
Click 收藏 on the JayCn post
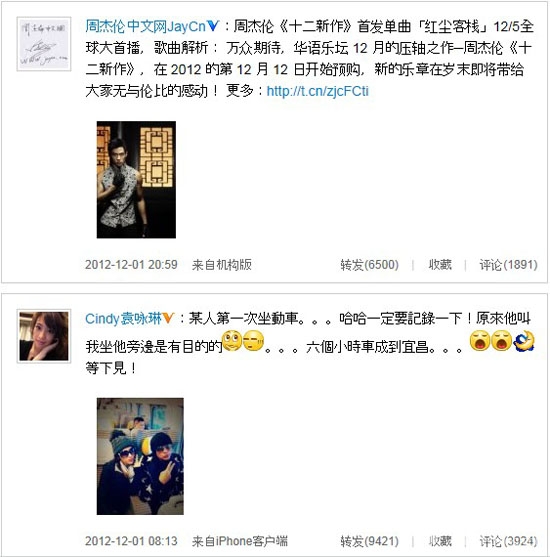pos(440,265)
